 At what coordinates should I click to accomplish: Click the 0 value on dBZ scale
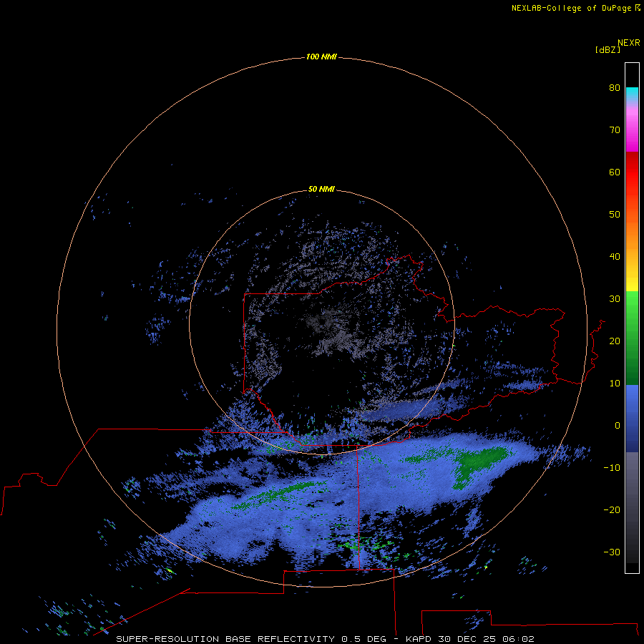[618, 426]
